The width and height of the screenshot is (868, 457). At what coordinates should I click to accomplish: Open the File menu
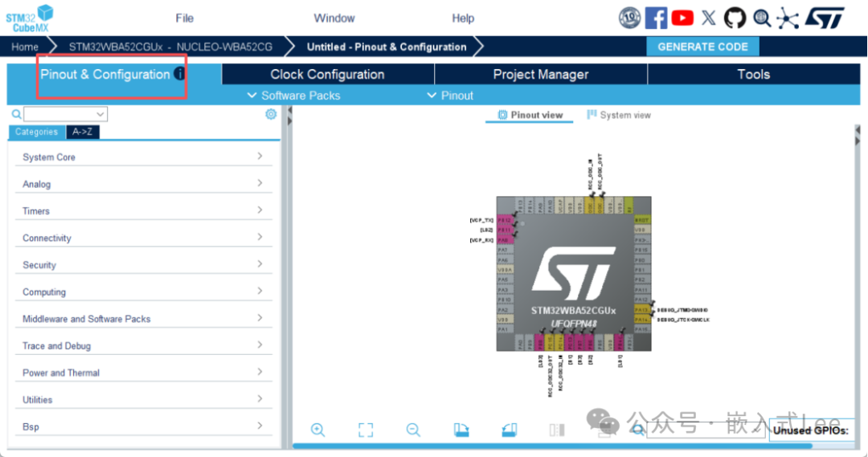coord(184,18)
